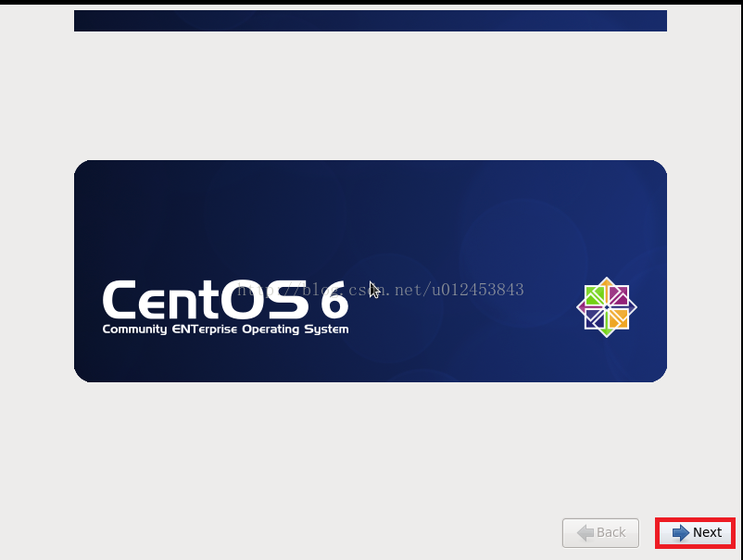Click the CentOS 6 banner image

pyautogui.click(x=371, y=271)
